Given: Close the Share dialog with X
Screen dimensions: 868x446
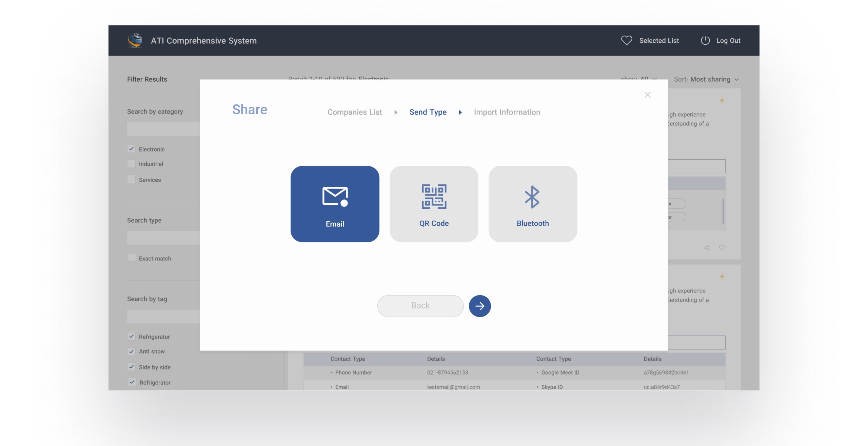Looking at the screenshot, I should [647, 95].
